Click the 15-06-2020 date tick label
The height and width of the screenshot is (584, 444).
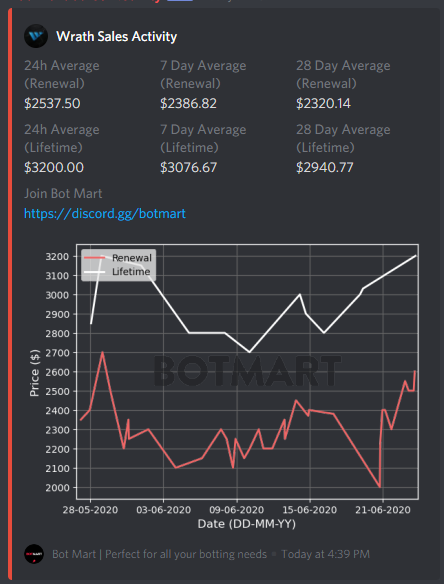(x=310, y=510)
